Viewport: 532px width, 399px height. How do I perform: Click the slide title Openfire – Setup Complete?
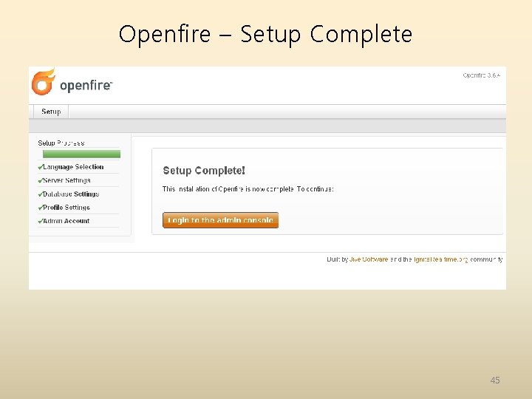click(266, 34)
